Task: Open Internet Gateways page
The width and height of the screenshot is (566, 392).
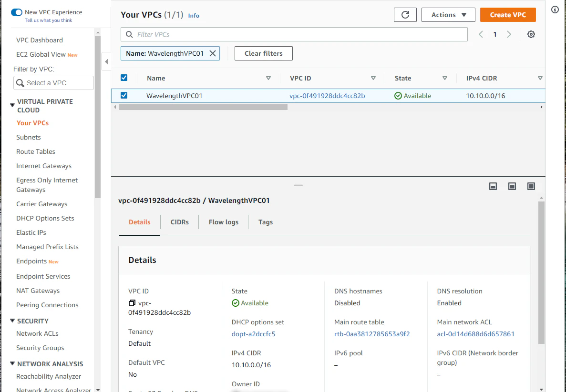Action: (44, 166)
